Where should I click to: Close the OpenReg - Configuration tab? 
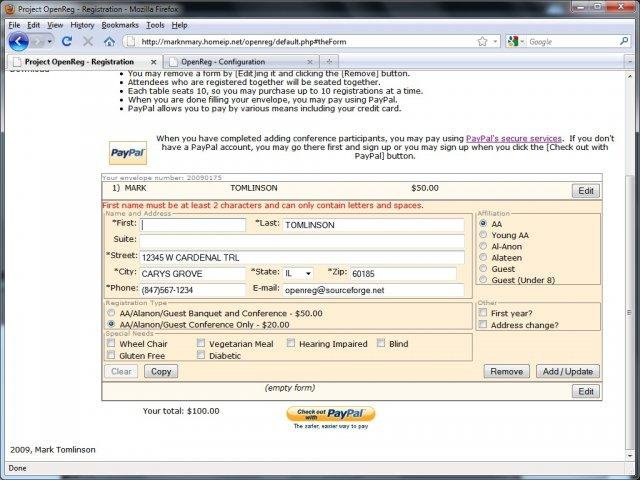(x=310, y=62)
